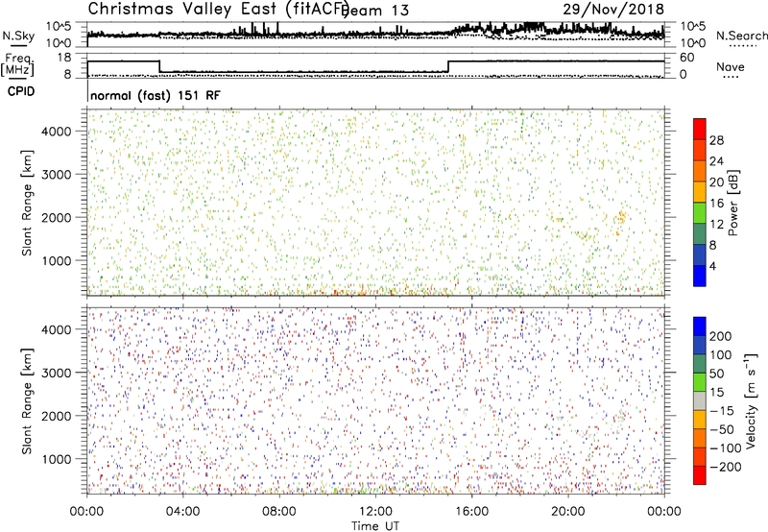The width and height of the screenshot is (768, 532).
Task: Click the green segment of Power color bar
Action: (700, 212)
